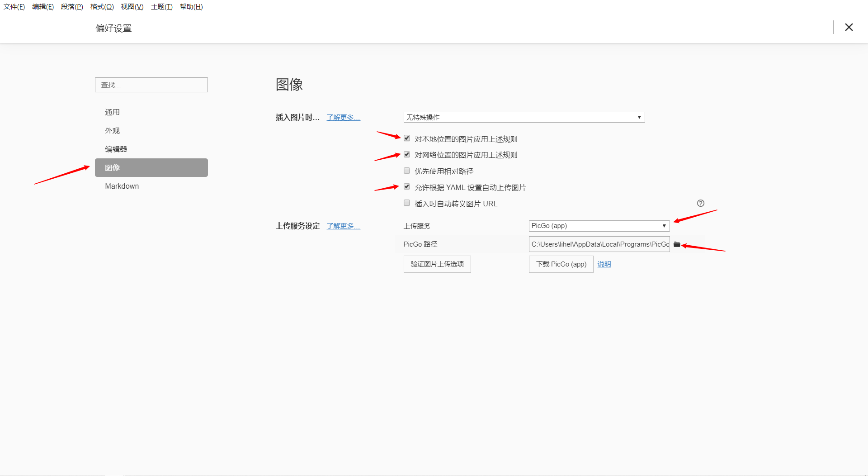Toggle apply rules to local images checkbox
This screenshot has height=476, width=868.
click(x=407, y=138)
